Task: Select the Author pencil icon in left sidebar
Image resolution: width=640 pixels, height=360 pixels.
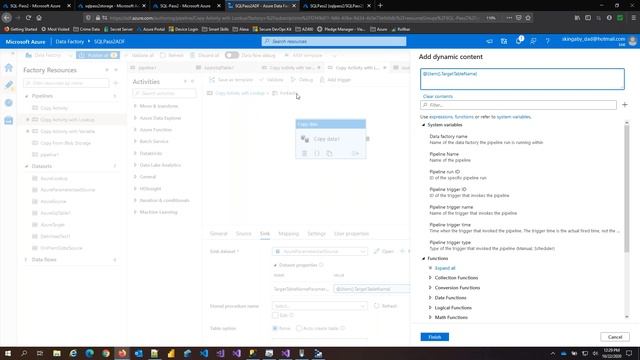Action: point(9,85)
